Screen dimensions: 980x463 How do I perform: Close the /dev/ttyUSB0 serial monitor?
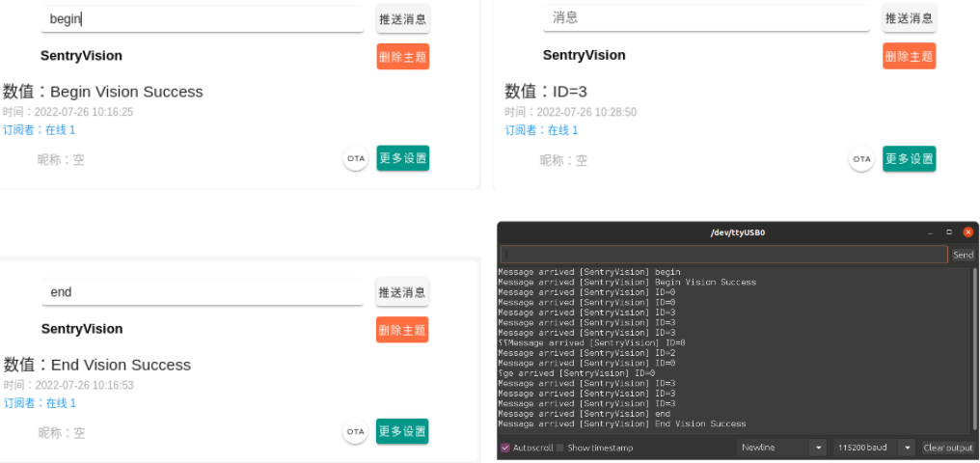(968, 232)
